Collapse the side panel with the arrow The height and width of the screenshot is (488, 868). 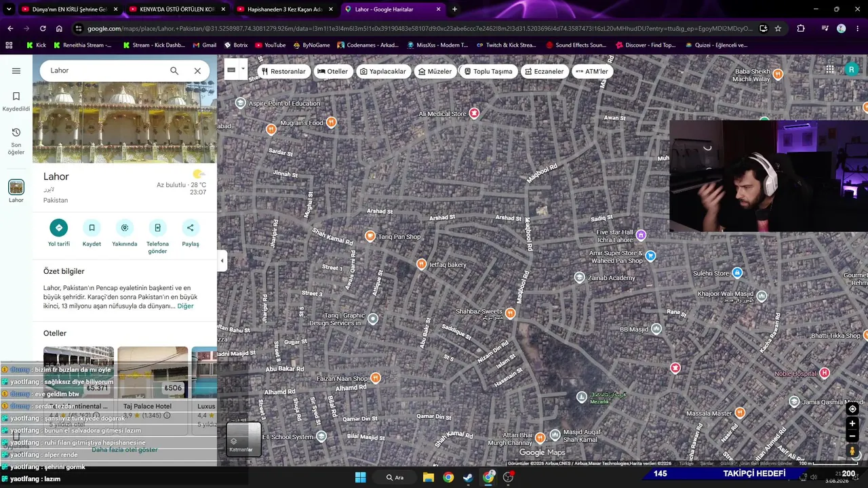(x=222, y=260)
